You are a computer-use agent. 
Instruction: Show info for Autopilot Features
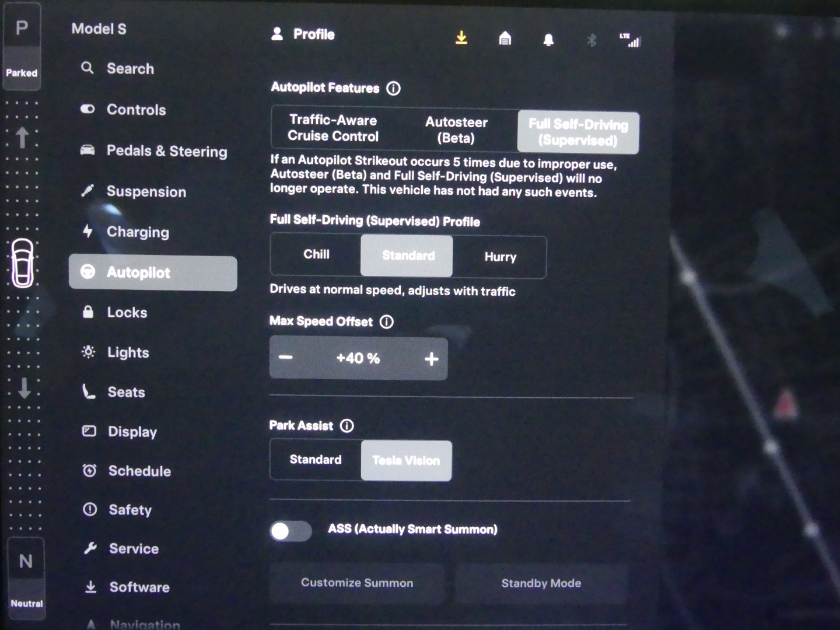[x=394, y=89]
